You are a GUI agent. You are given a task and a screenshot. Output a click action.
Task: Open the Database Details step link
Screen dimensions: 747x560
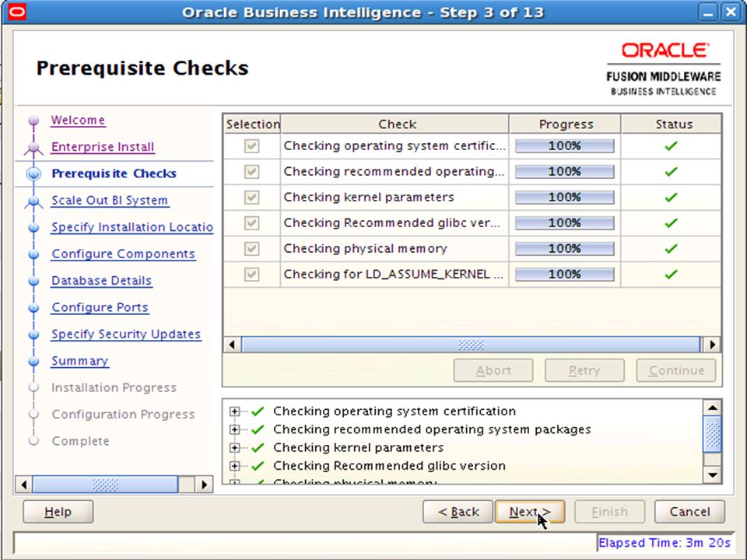pos(101,281)
